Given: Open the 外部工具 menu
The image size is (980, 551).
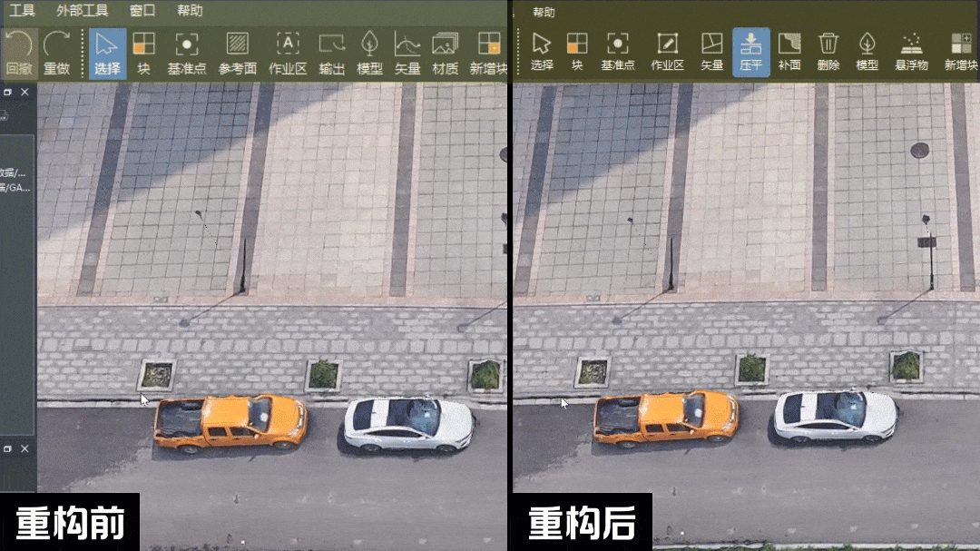Looking at the screenshot, I should point(82,11).
